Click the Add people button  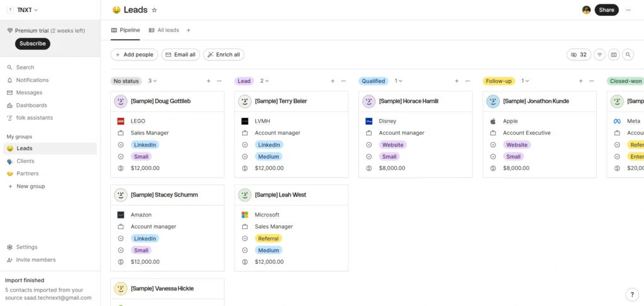(x=134, y=55)
